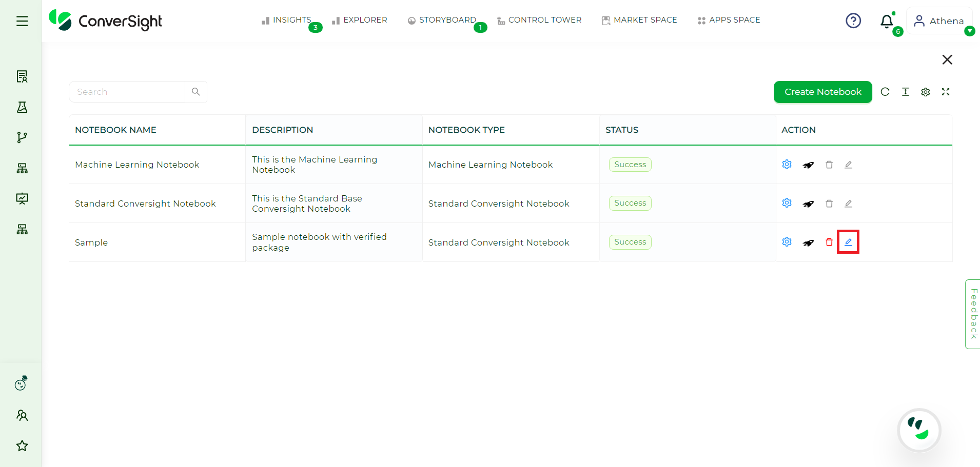The width and height of the screenshot is (980, 467).
Task: Open the Storyboard tab
Action: [442, 20]
